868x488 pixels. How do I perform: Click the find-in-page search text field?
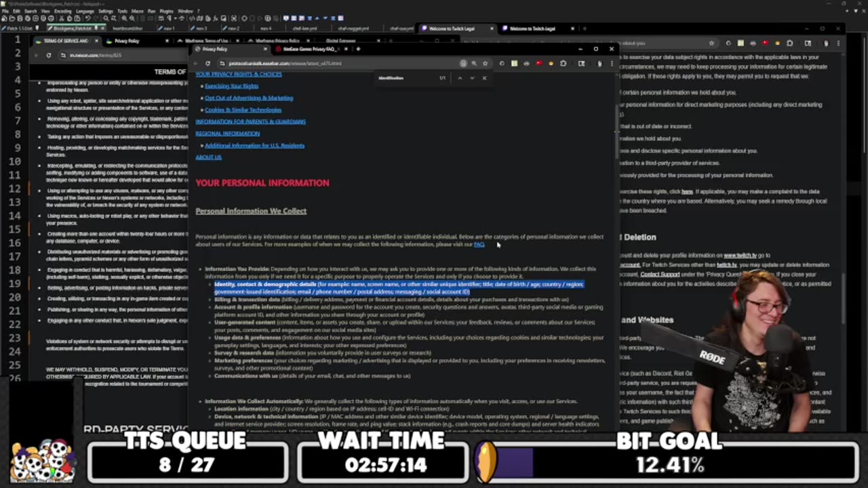(x=407, y=78)
